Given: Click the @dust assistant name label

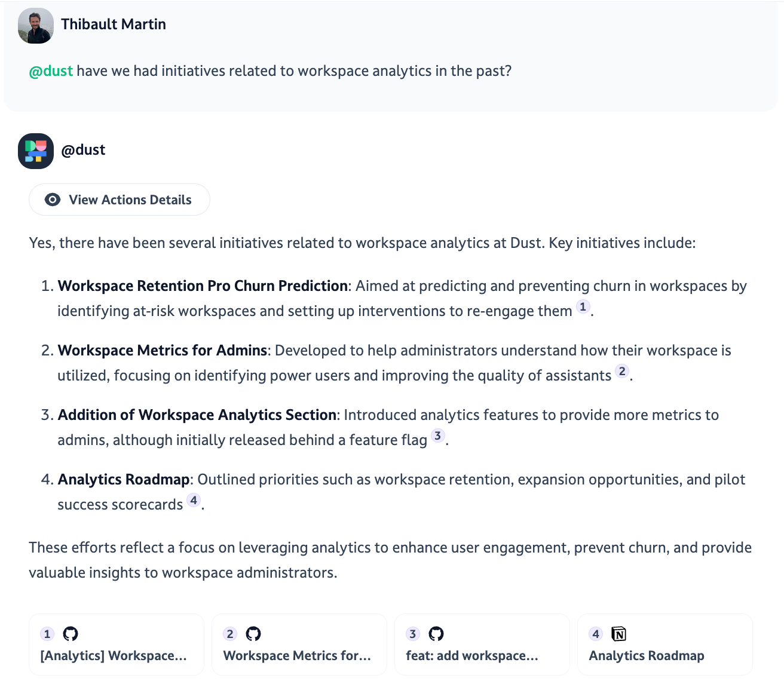Looking at the screenshot, I should 83,150.
